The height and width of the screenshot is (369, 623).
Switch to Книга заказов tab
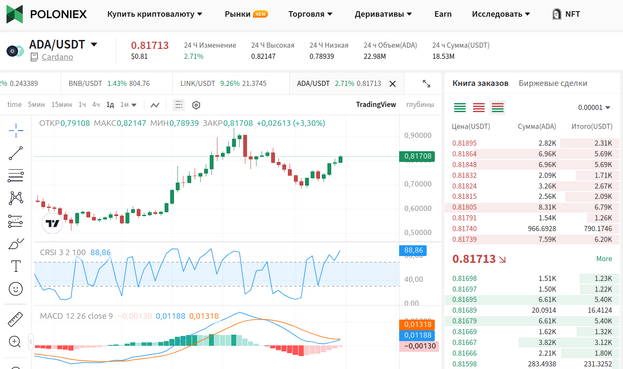pos(480,83)
